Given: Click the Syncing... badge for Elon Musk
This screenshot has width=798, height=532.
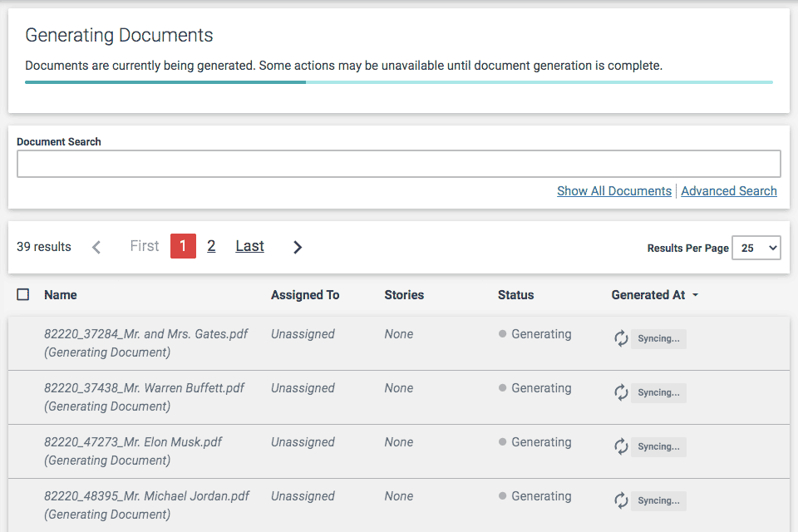Looking at the screenshot, I should 658,447.
